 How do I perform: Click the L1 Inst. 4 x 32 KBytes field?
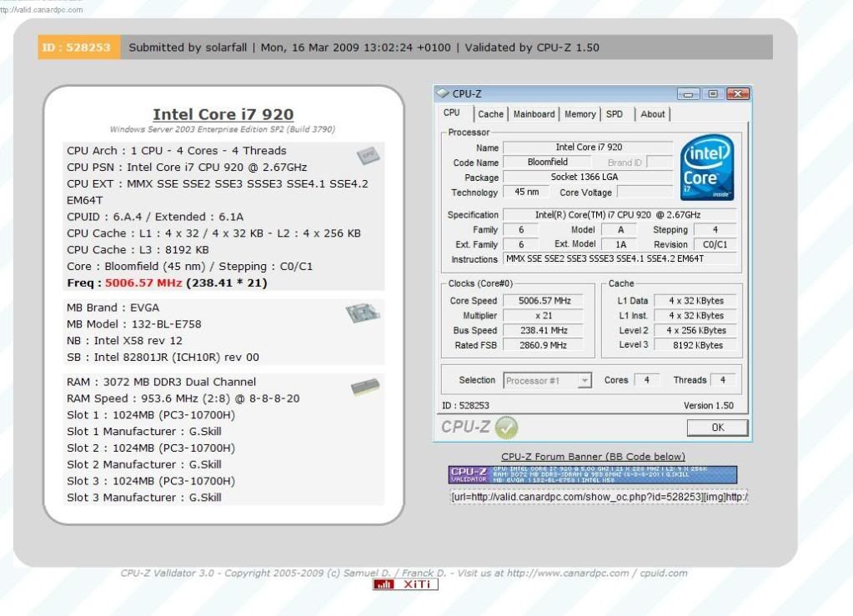tap(695, 315)
